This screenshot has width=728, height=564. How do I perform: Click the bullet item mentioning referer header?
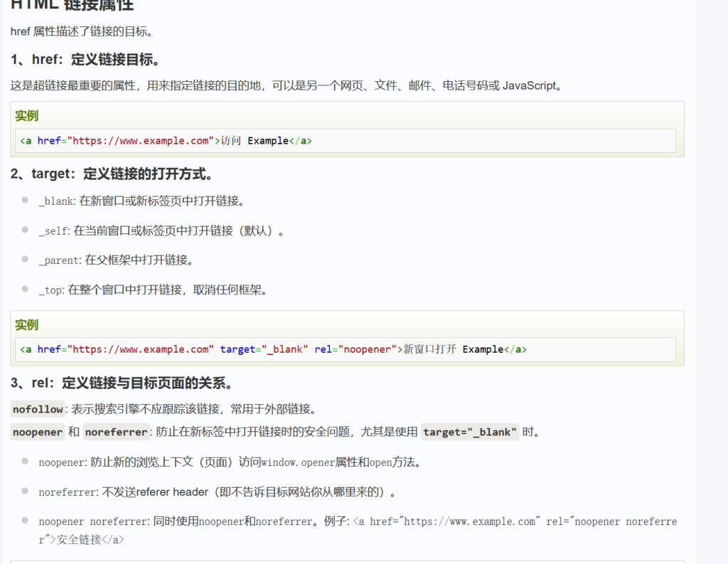216,492
